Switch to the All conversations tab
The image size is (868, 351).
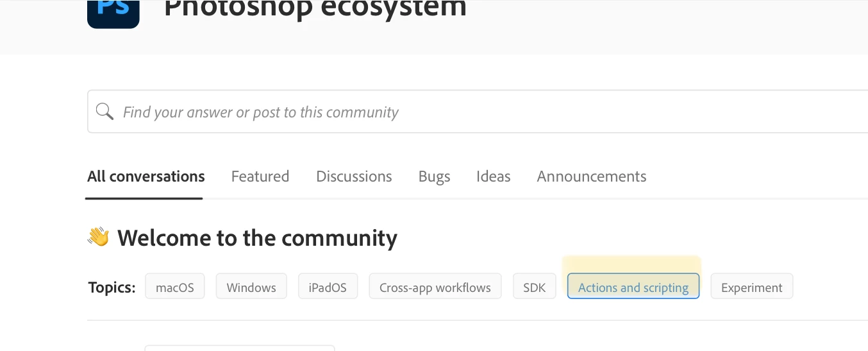[x=146, y=176]
